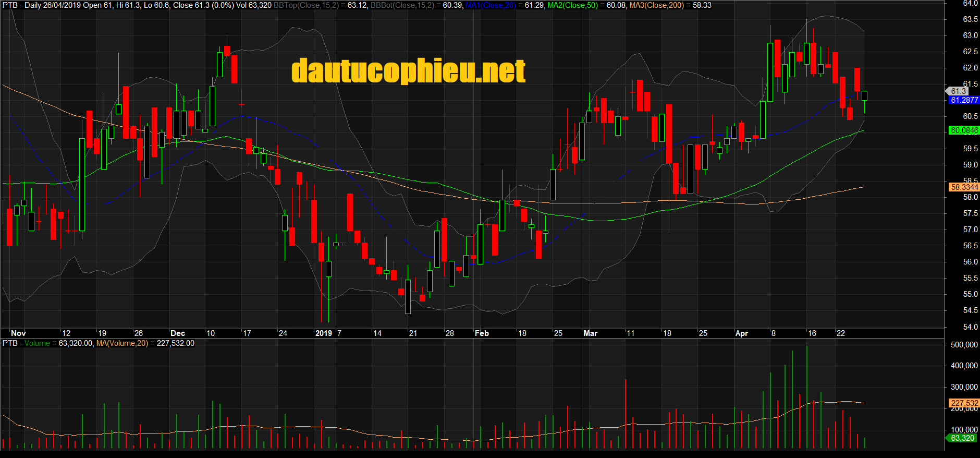Image resolution: width=980 pixels, height=458 pixels.
Task: Click the MA(Volume,20) label
Action: (x=122, y=343)
